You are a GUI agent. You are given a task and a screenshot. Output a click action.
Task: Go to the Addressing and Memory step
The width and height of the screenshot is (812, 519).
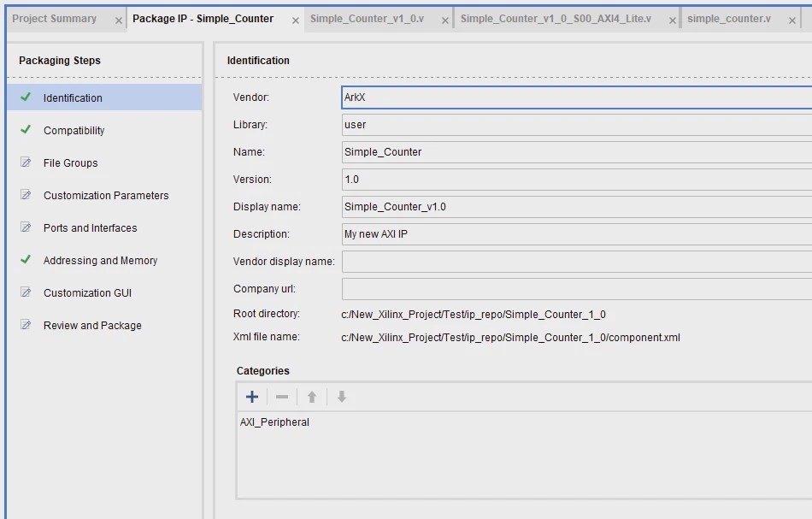tap(104, 260)
